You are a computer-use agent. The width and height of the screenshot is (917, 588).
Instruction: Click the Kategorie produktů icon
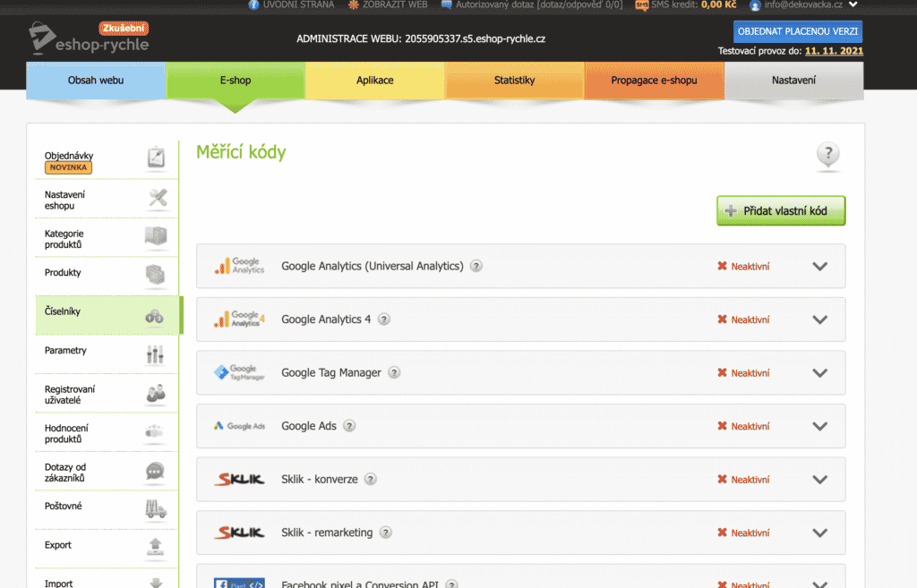pyautogui.click(x=156, y=236)
